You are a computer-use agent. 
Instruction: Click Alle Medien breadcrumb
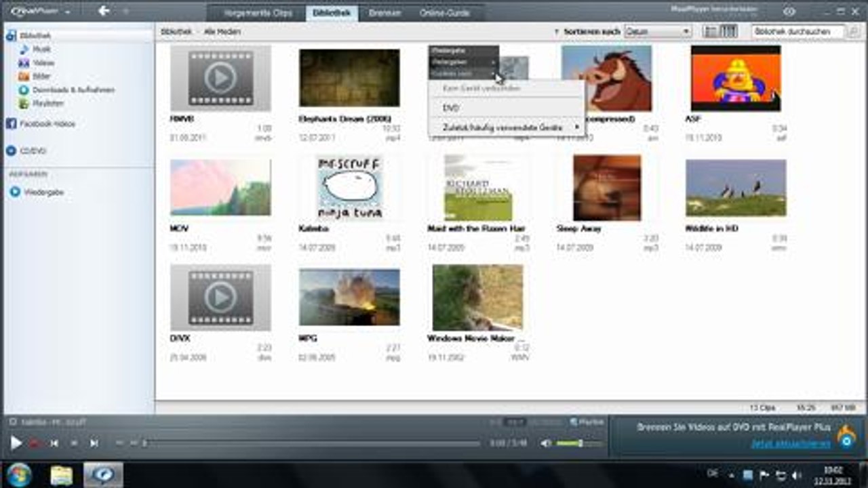(x=222, y=32)
